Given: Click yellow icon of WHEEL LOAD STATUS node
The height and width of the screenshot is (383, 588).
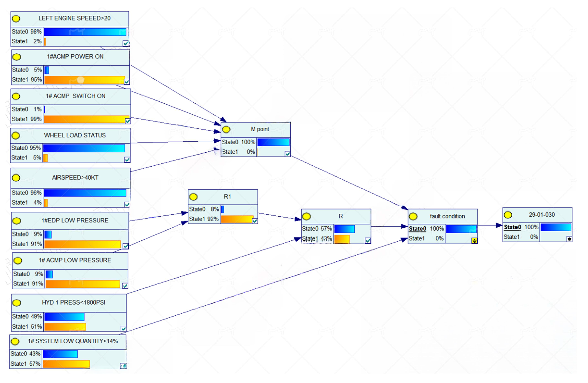Looking at the screenshot, I should click(x=15, y=135).
